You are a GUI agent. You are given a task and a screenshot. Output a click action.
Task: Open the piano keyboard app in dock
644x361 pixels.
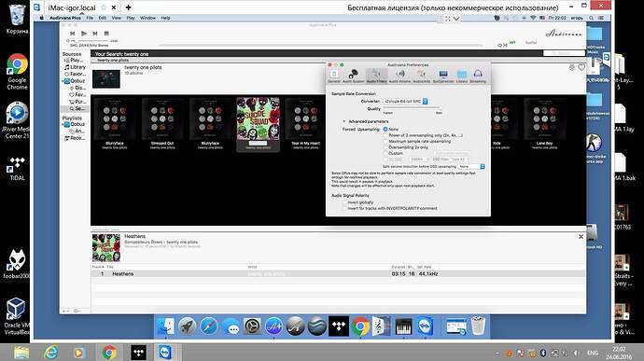pos(403,326)
